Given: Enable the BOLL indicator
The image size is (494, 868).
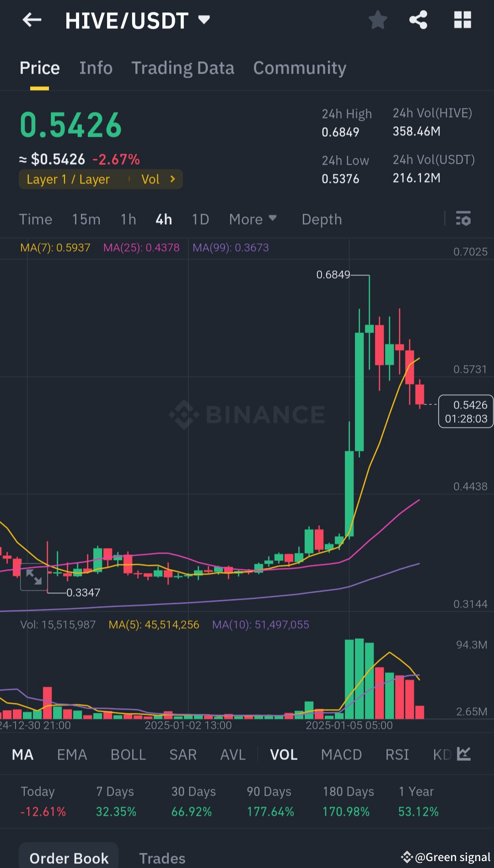Looking at the screenshot, I should tap(128, 755).
